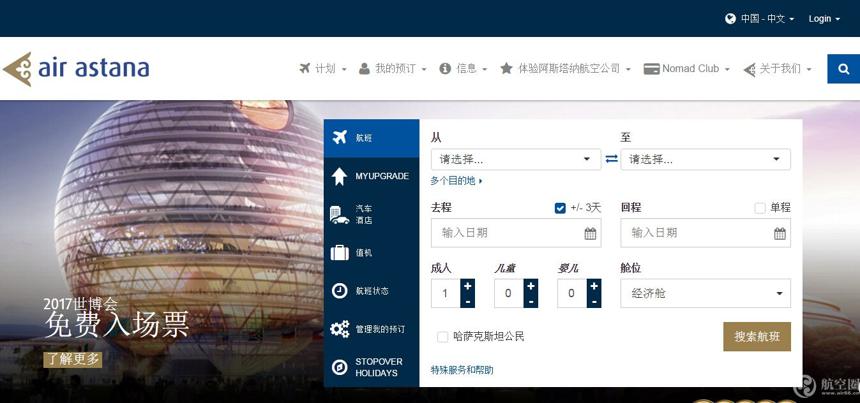Expand the 我的预订 menu

400,69
